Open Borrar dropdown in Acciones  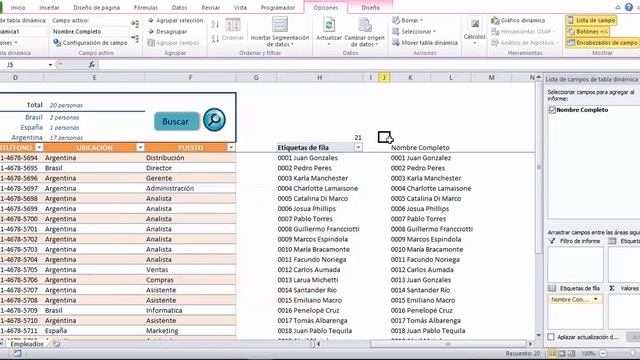pos(407,20)
